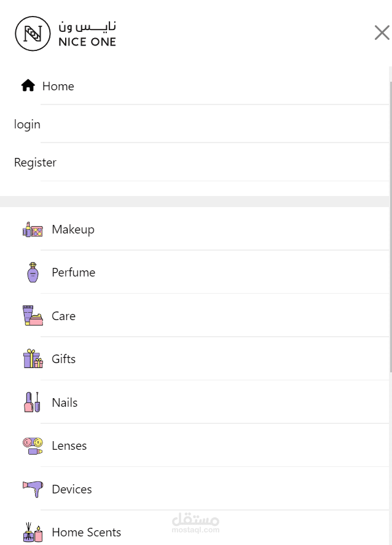
Task: Click the Home Scents candle icon
Action: tap(33, 532)
